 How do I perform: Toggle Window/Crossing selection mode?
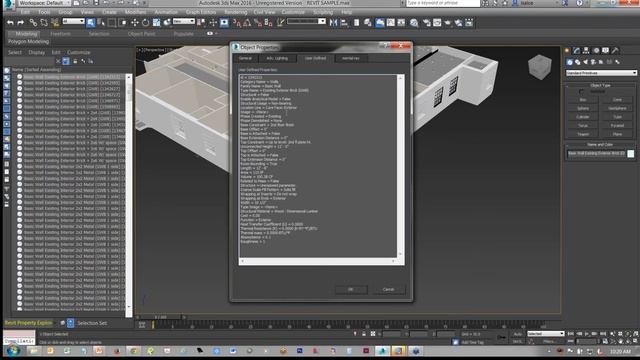pos(122,23)
